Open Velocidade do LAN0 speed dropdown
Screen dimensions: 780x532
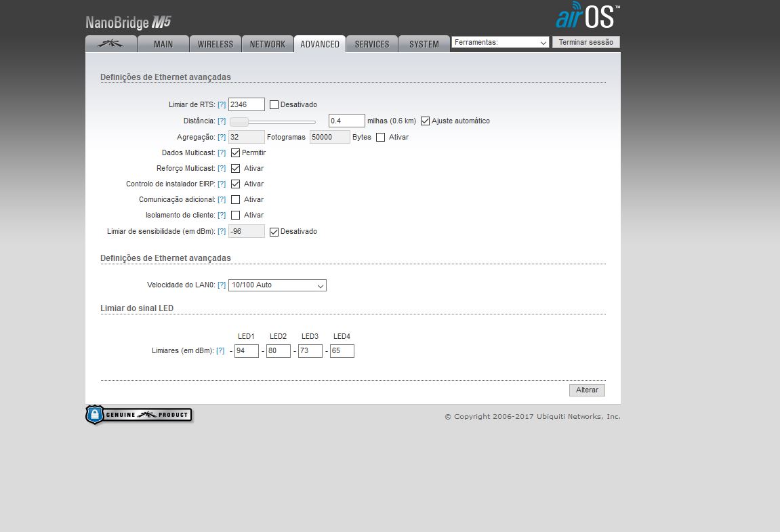click(x=277, y=285)
